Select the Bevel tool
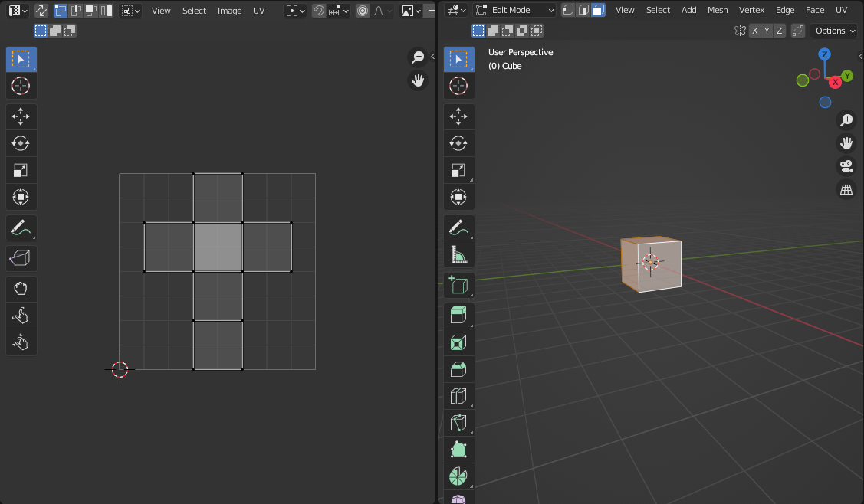The width and height of the screenshot is (864, 504). pos(458,369)
